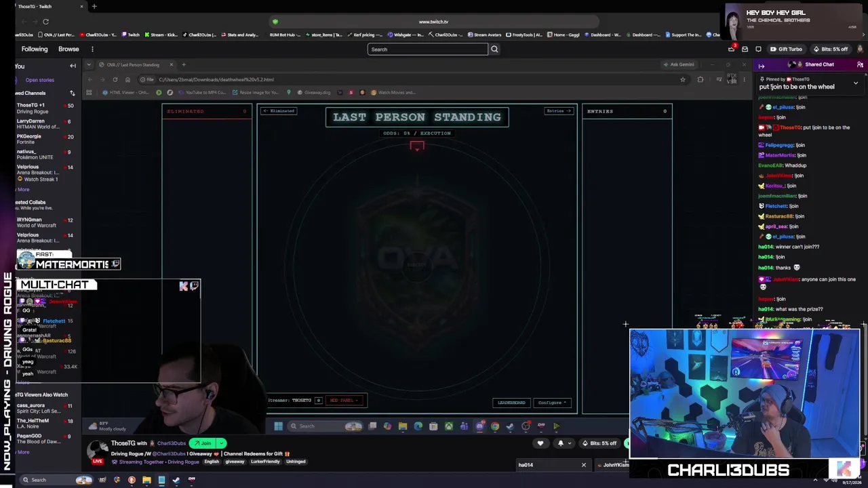Reload the Twitch page in the outer browser
868x488 pixels.
coord(45,22)
